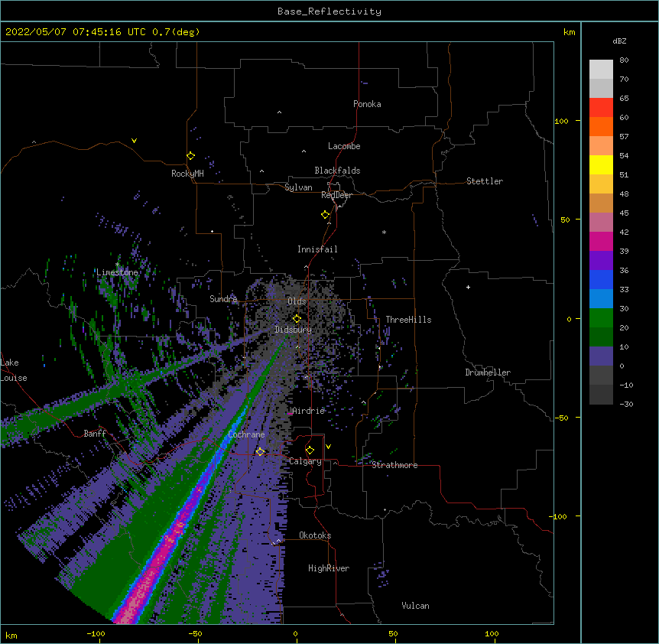Select the yellow diamond marker south of Cochrane
Screen dimensions: 659x644
(260, 452)
